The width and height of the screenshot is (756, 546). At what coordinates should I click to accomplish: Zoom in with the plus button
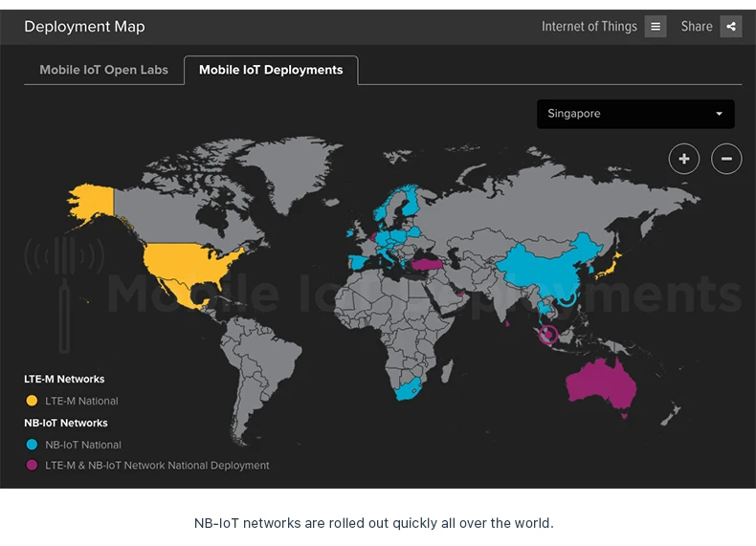pyautogui.click(x=683, y=159)
